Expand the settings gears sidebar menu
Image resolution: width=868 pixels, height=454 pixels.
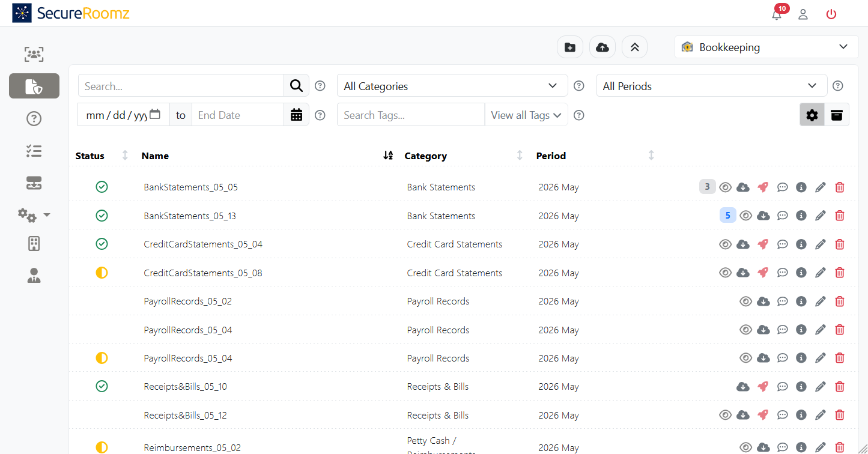point(34,214)
